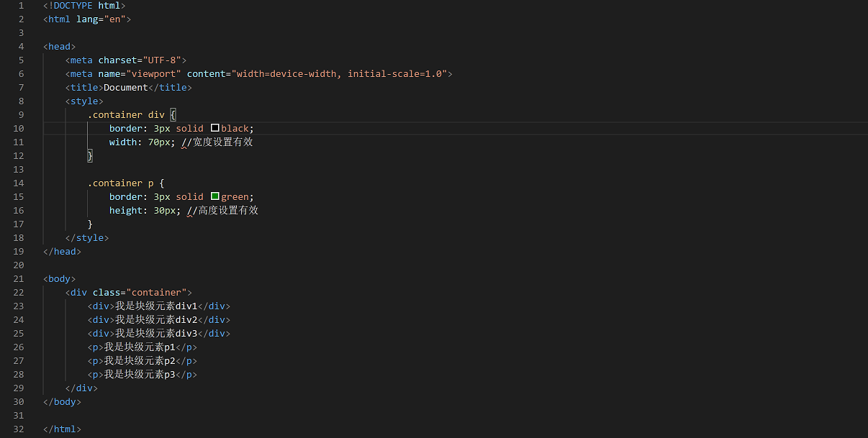Open the black color swatch picker

tap(214, 128)
